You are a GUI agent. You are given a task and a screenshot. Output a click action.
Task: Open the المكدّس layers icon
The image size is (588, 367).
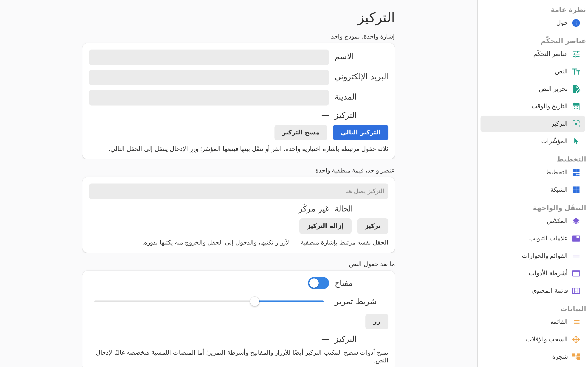576,221
